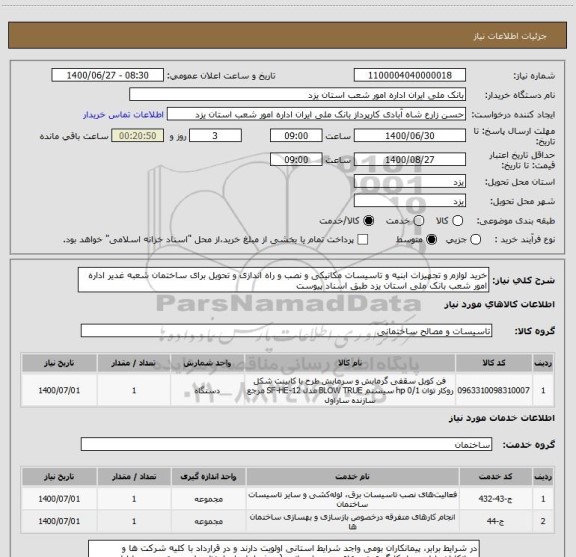Select the جزیی purchase type radio
Viewport: 576px width, 557px height.
point(475,240)
